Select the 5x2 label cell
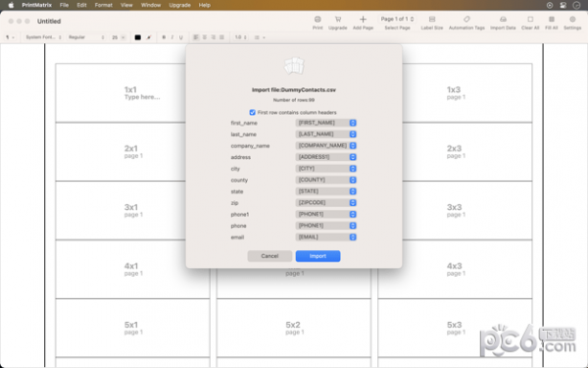Image resolution: width=588 pixels, height=368 pixels. click(294, 328)
